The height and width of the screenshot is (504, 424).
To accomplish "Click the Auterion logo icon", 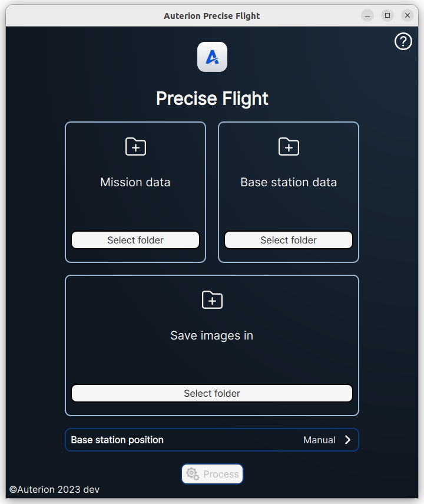I will pyautogui.click(x=212, y=57).
